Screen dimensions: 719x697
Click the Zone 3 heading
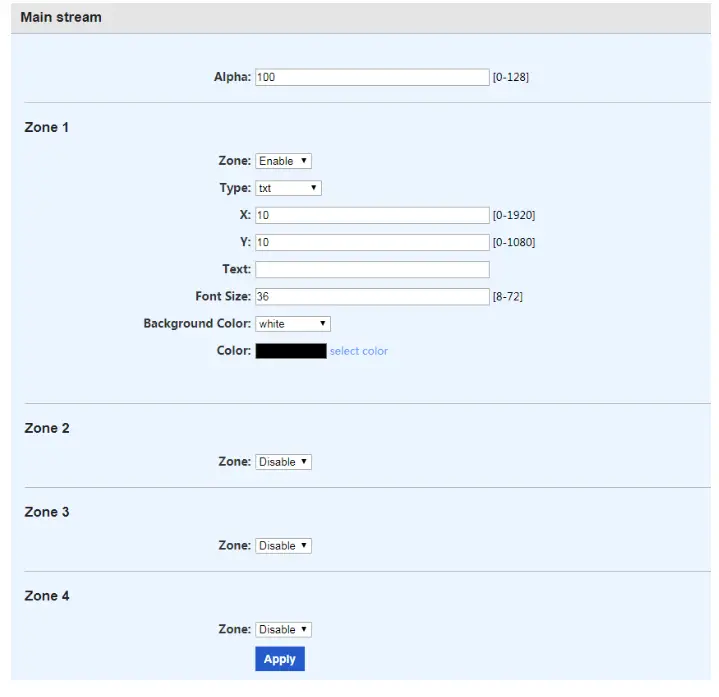pos(47,512)
